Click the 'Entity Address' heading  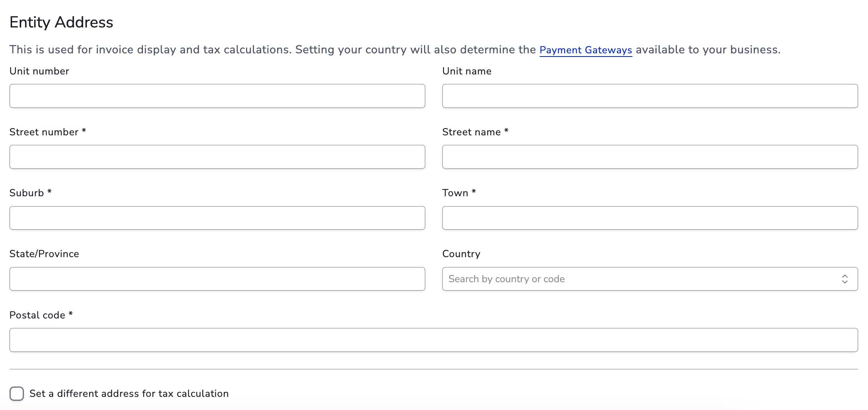tap(61, 22)
